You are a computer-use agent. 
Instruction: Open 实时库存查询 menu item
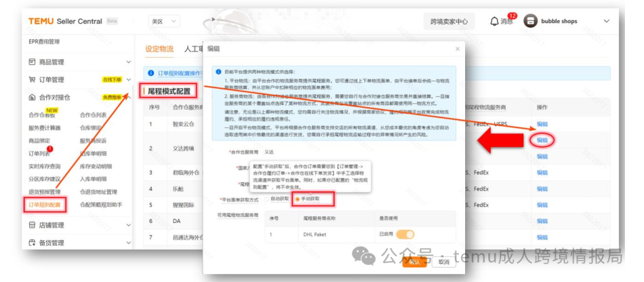click(45, 167)
